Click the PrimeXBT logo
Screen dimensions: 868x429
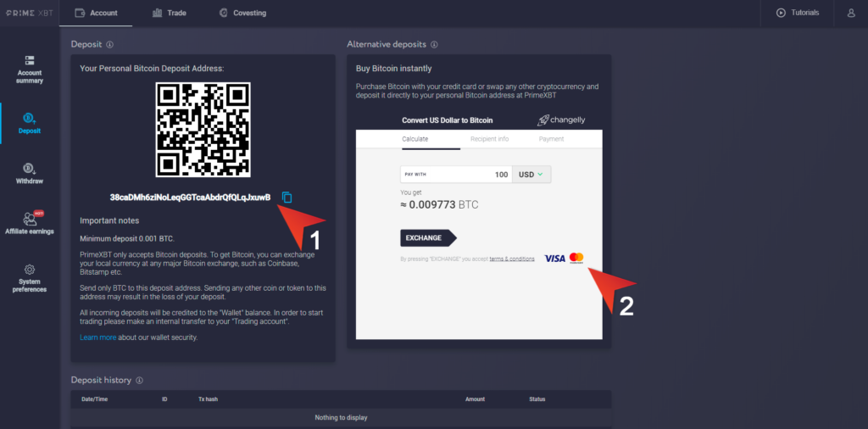[30, 13]
